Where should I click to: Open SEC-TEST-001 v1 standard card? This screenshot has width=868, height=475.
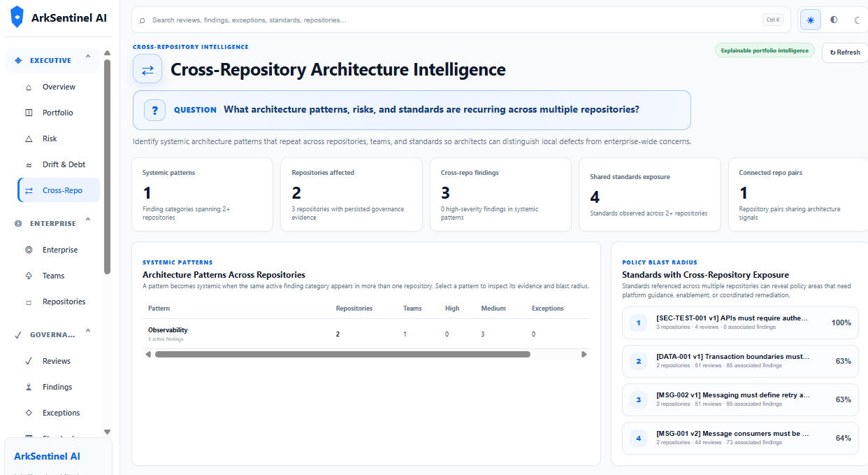click(740, 322)
